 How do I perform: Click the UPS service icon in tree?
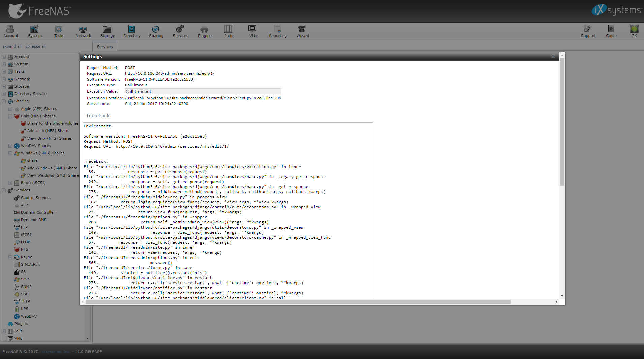pyautogui.click(x=17, y=309)
